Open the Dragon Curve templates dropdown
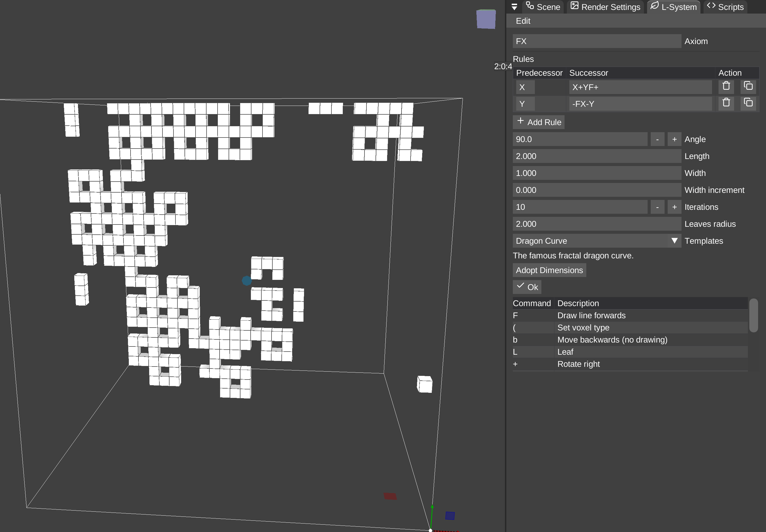This screenshot has width=766, height=532. [596, 241]
